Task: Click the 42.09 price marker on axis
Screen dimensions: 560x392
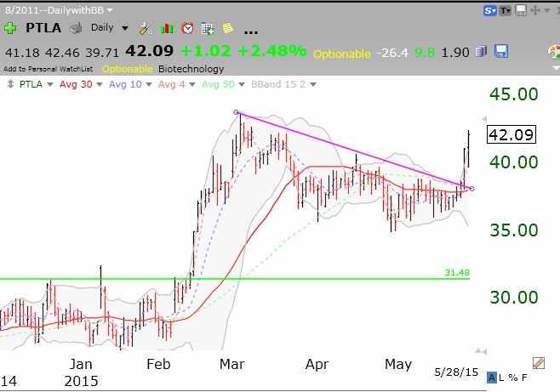Action: click(x=511, y=135)
